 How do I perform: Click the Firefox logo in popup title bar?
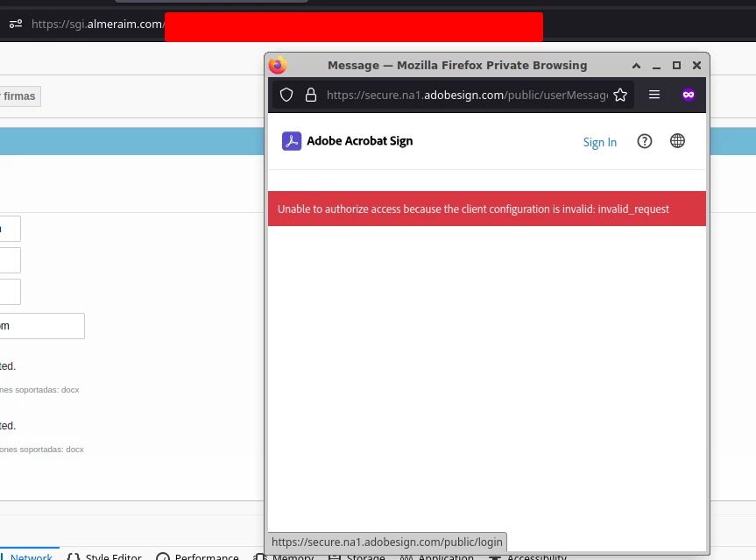(x=278, y=65)
